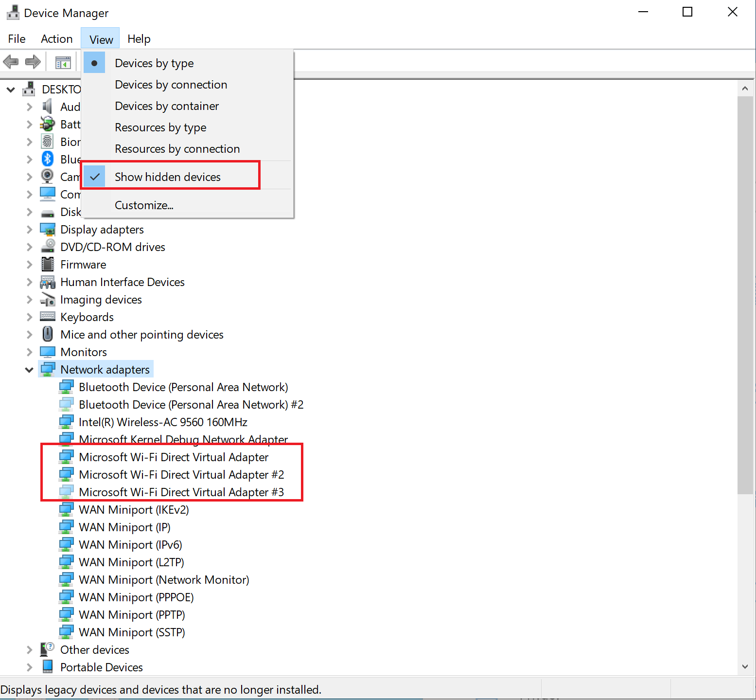This screenshot has height=700, width=756.
Task: Click the Firmware chip icon
Action: 48,265
